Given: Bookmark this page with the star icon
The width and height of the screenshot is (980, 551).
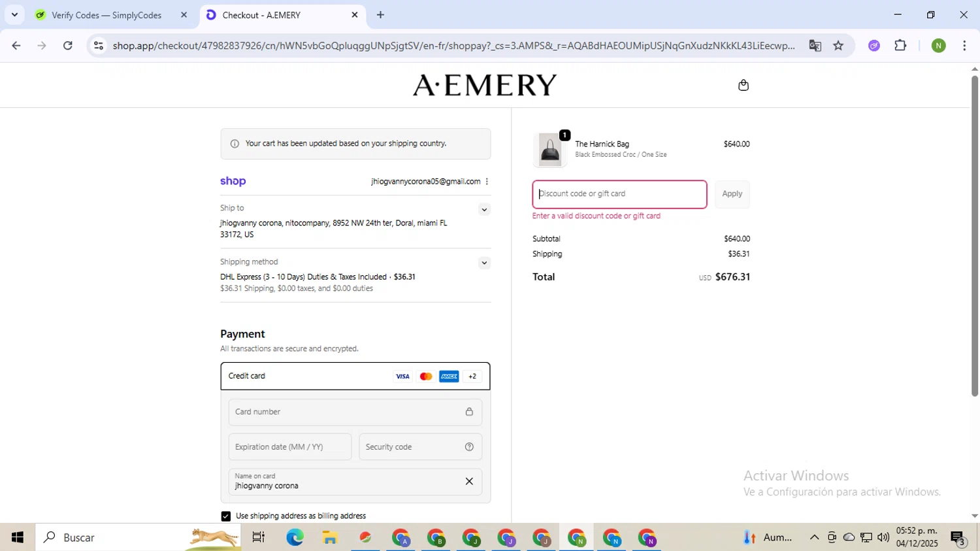Looking at the screenshot, I should (x=838, y=46).
